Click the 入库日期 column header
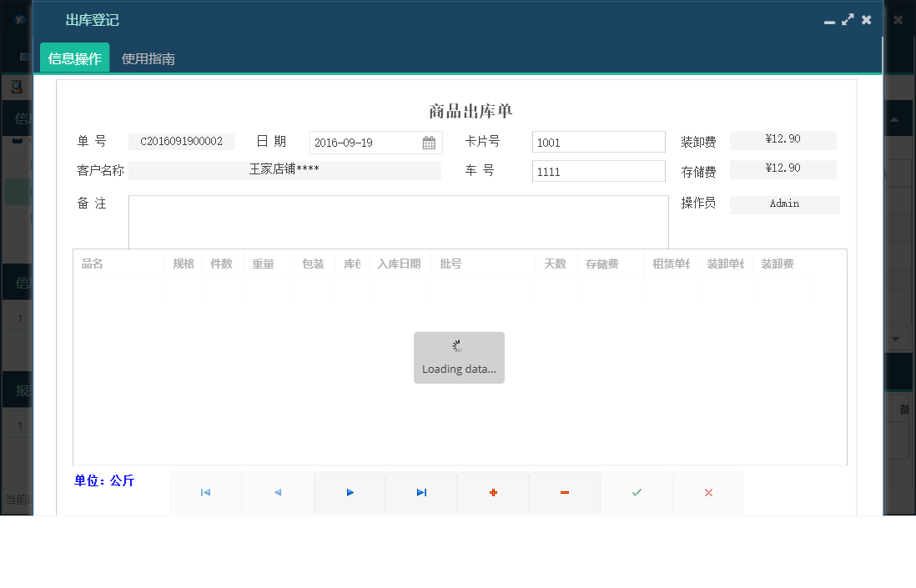 point(399,263)
